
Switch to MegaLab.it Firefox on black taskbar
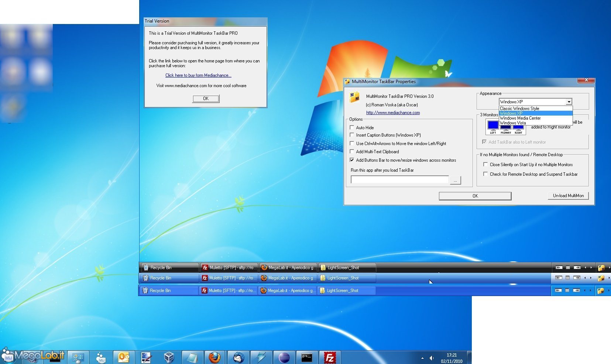point(288,268)
